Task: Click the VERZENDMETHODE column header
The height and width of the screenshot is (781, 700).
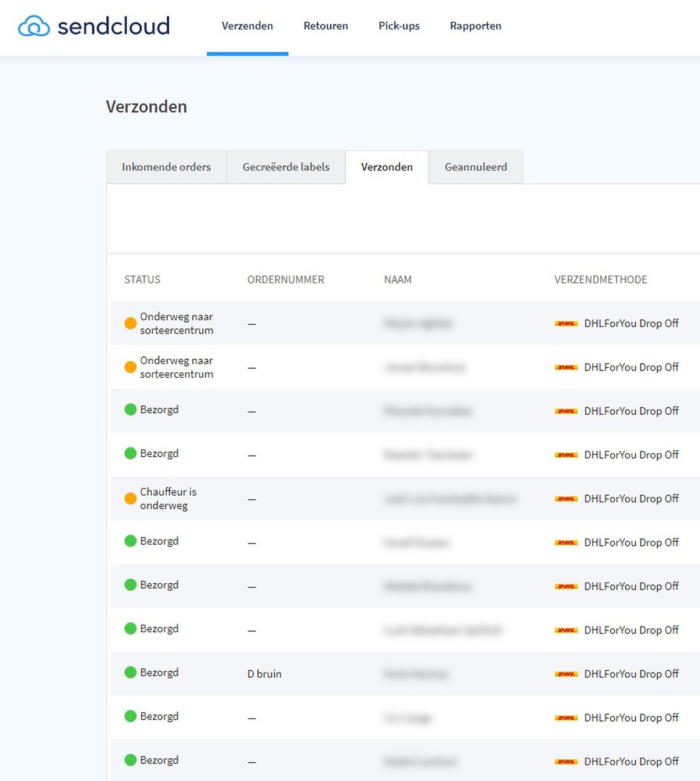Action: (x=601, y=279)
